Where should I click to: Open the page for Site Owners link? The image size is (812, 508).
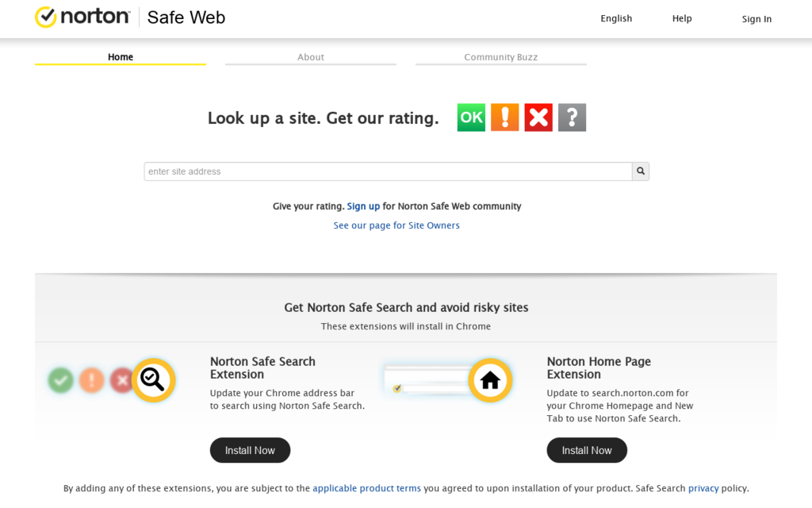coord(396,225)
